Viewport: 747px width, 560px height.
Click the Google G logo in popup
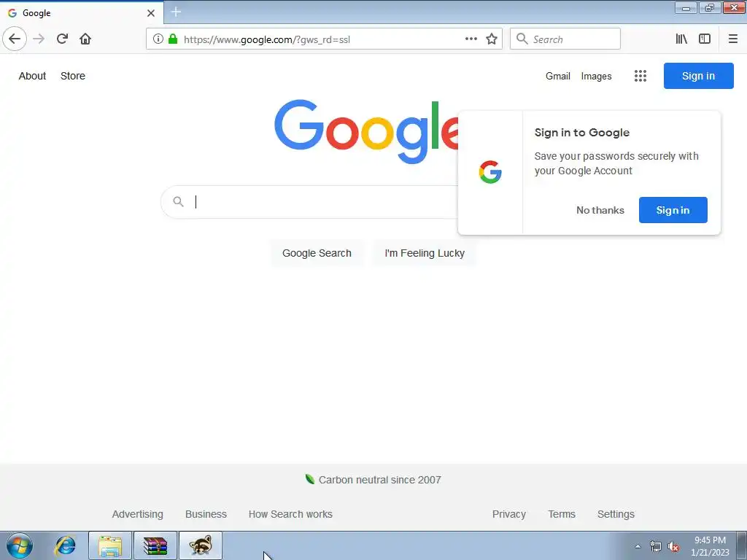[490, 172]
